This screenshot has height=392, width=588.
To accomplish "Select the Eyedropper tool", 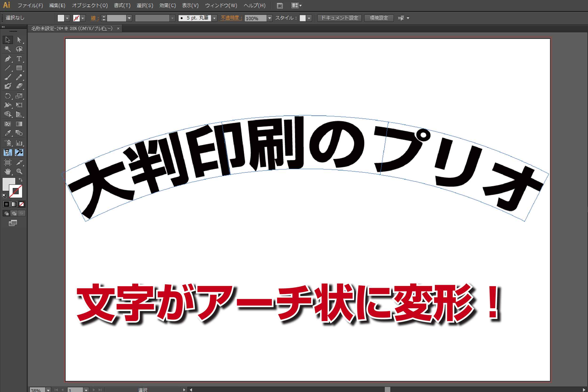I will click(x=8, y=133).
